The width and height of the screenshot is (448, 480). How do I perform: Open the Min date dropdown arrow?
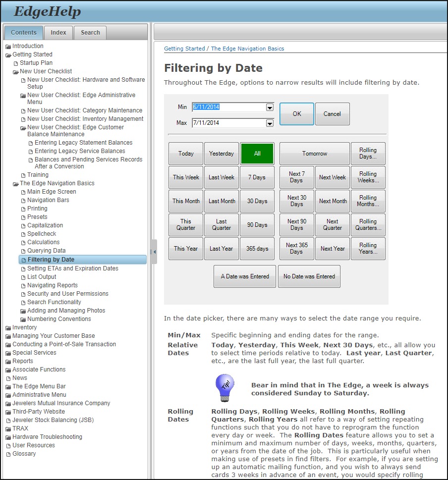point(270,107)
